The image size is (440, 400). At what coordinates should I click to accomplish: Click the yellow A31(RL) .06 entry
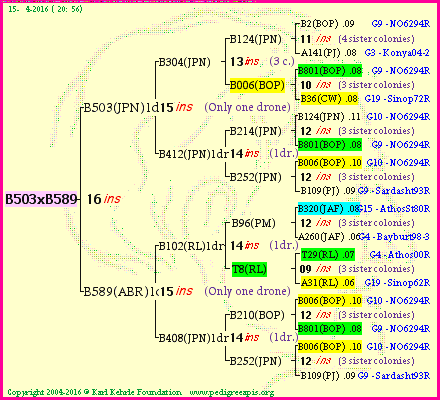328,283
